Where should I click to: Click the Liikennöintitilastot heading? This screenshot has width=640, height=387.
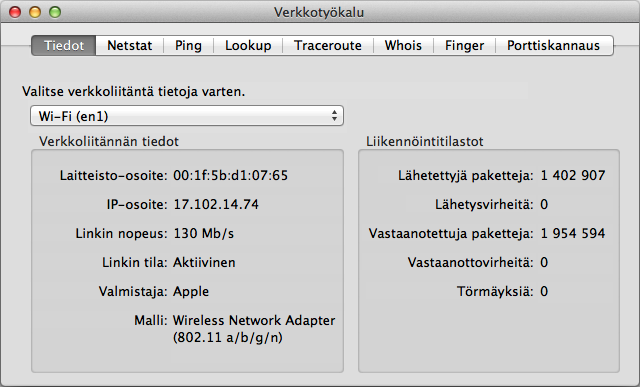424,142
